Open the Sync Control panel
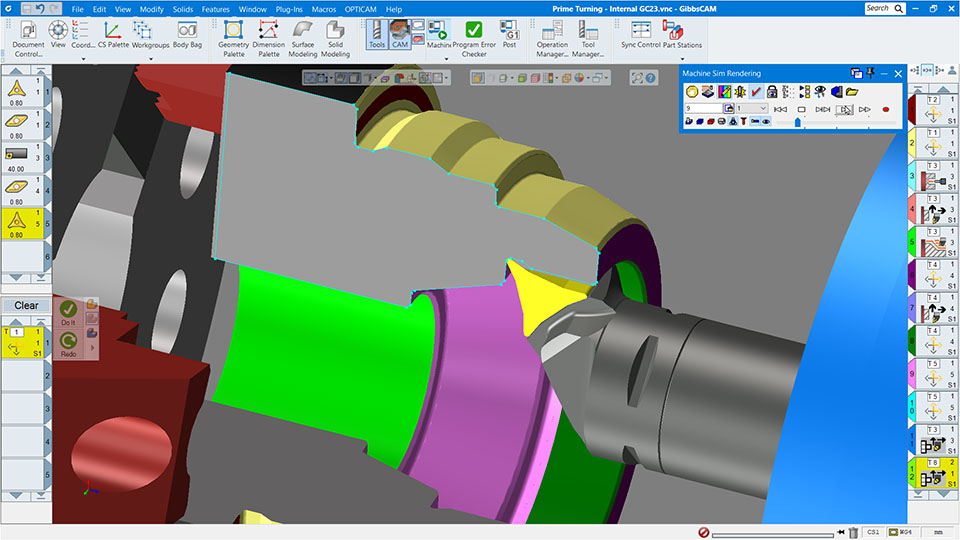Screen dimensions: 960x540 (640, 34)
